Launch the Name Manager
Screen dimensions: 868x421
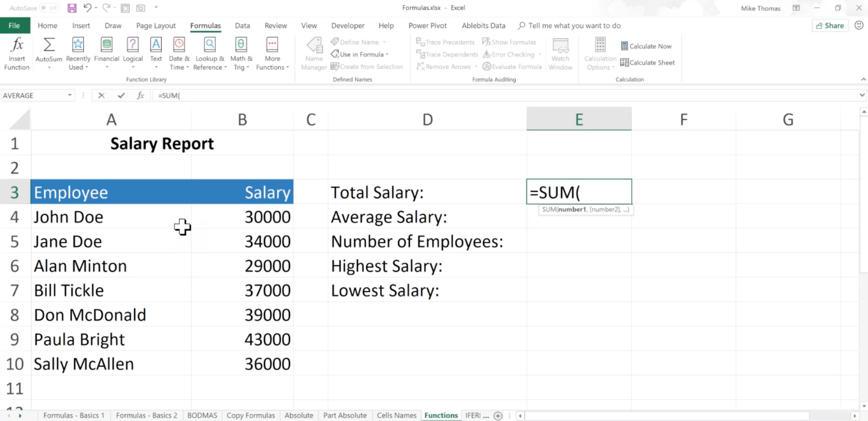coord(313,53)
